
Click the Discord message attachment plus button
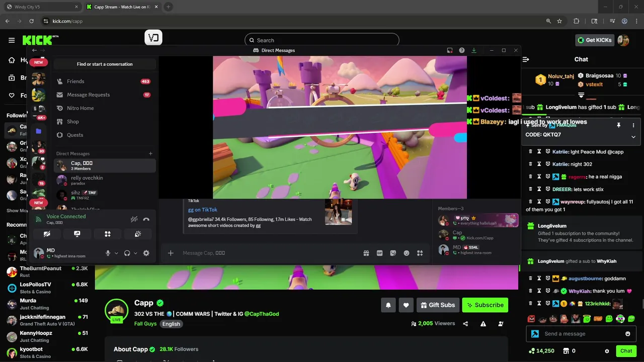(171, 253)
